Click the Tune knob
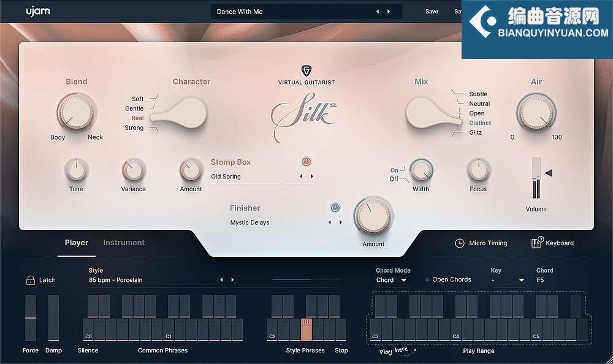The width and height of the screenshot is (613, 364). [x=76, y=170]
